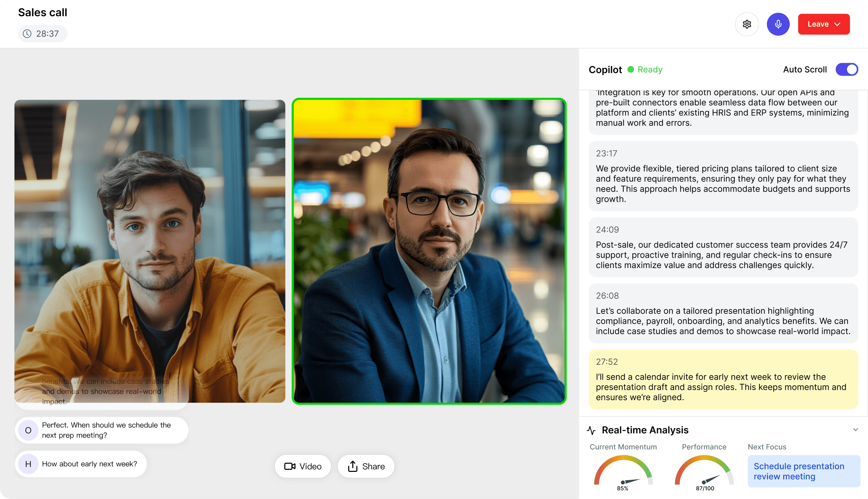Click the Real-time Analysis pulse icon

tap(591, 430)
